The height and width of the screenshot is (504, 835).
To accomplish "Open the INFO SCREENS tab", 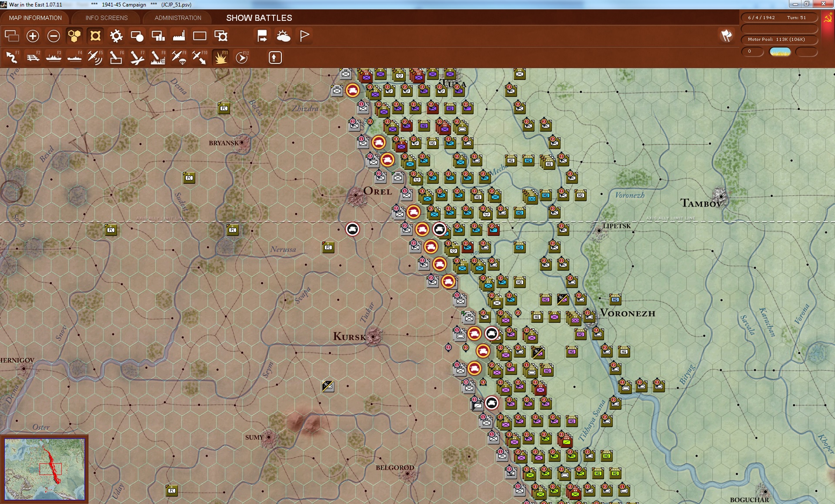I will pyautogui.click(x=107, y=18).
